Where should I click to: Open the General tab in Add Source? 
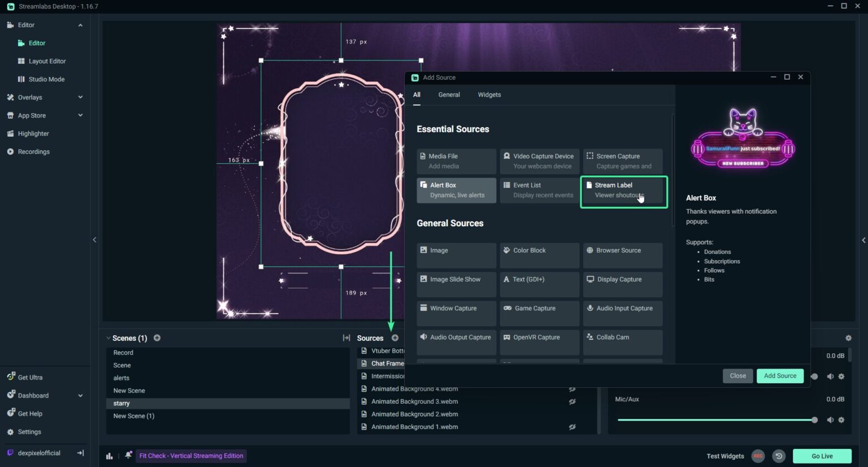point(449,94)
